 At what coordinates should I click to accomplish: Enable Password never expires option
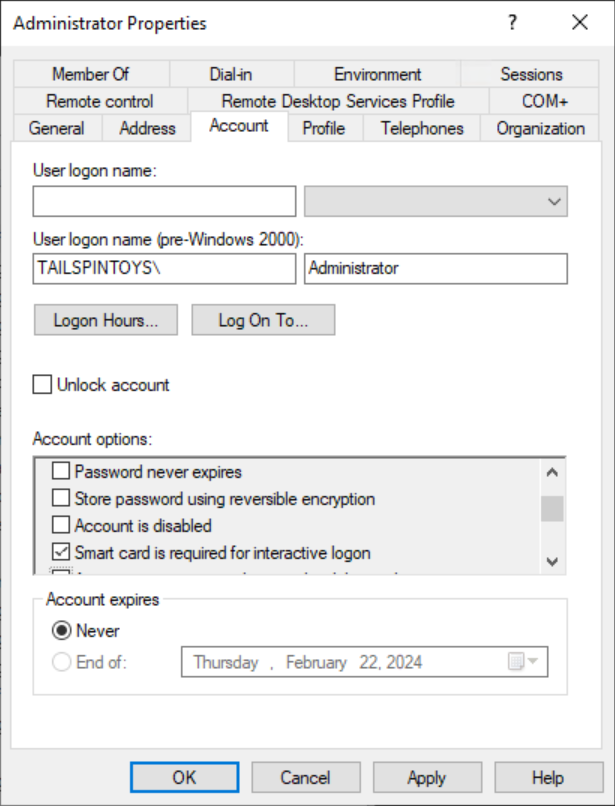[61, 471]
